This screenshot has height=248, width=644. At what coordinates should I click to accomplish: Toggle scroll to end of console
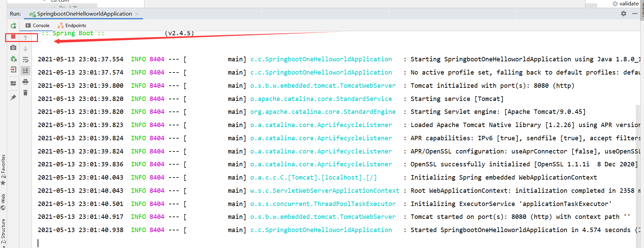click(25, 70)
